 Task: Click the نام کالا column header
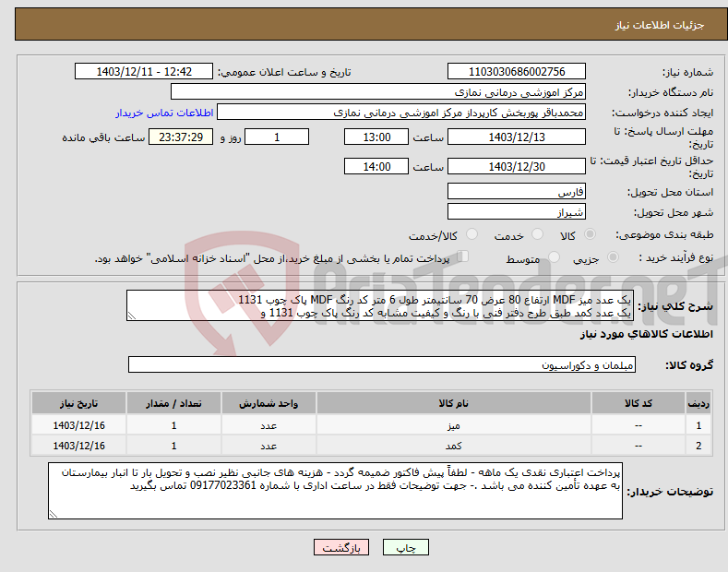(453, 403)
